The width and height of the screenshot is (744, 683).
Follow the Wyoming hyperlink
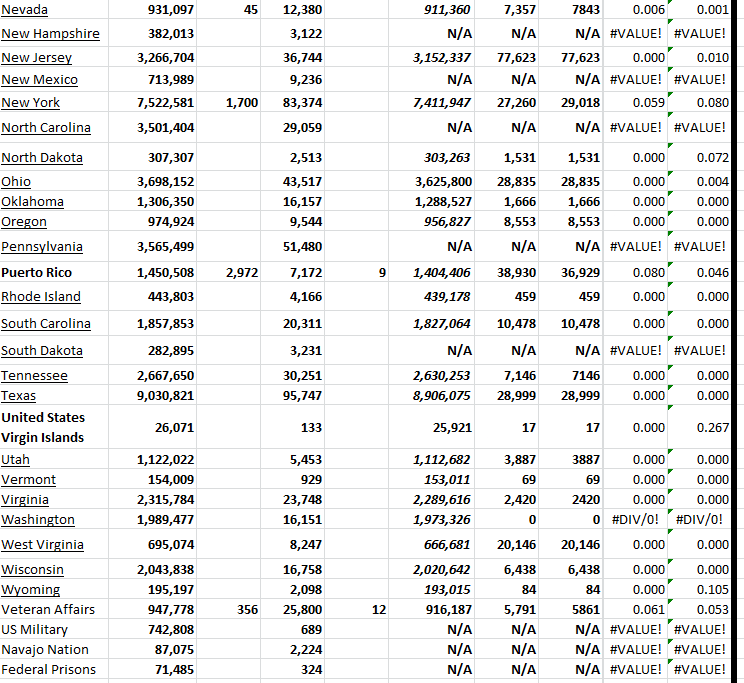[30, 590]
